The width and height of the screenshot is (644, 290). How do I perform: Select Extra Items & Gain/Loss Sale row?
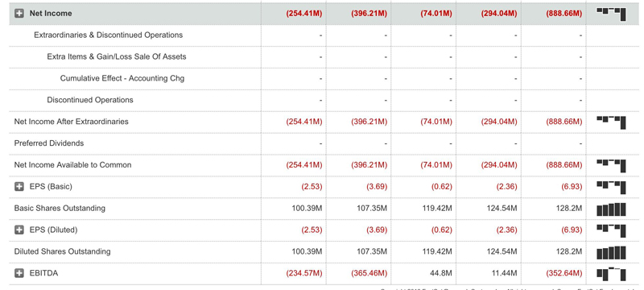tap(116, 56)
